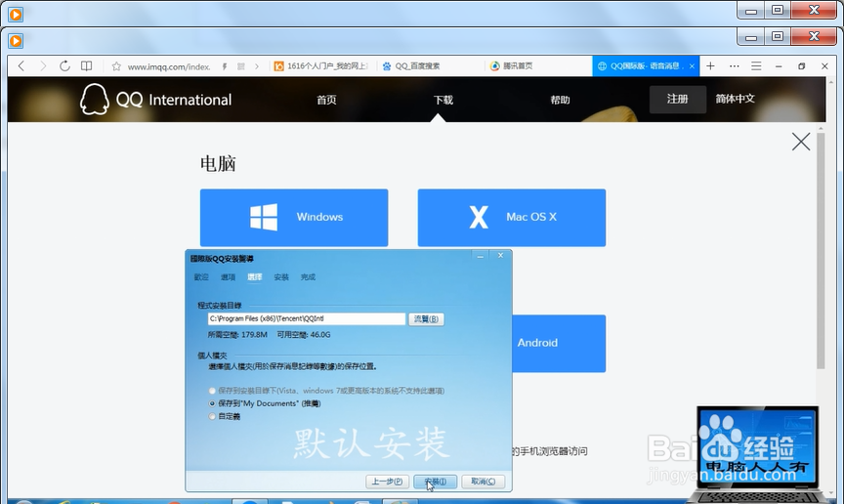Image resolution: width=844 pixels, height=504 pixels.
Task: Select the save to installation directory radio
Action: pyautogui.click(x=212, y=391)
